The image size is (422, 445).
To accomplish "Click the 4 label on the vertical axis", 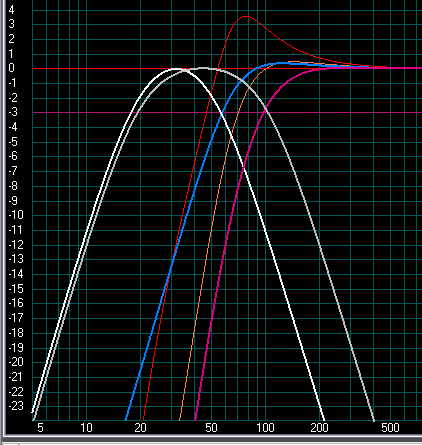I will [12, 10].
